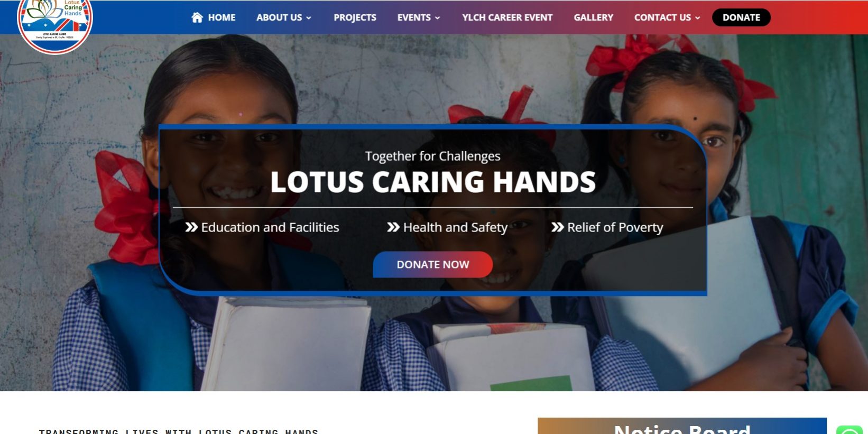Open the Projects menu item
Image resolution: width=868 pixels, height=434 pixels.
(355, 17)
